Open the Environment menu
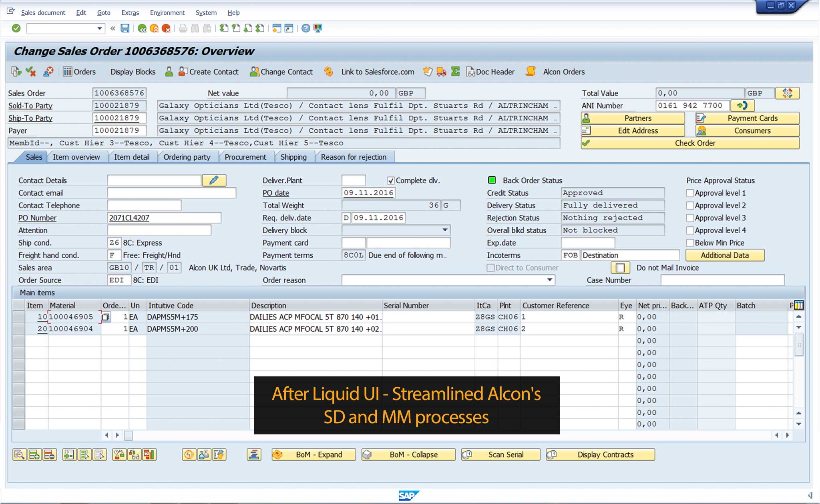Screen dimensions: 820x504 pyautogui.click(x=167, y=13)
